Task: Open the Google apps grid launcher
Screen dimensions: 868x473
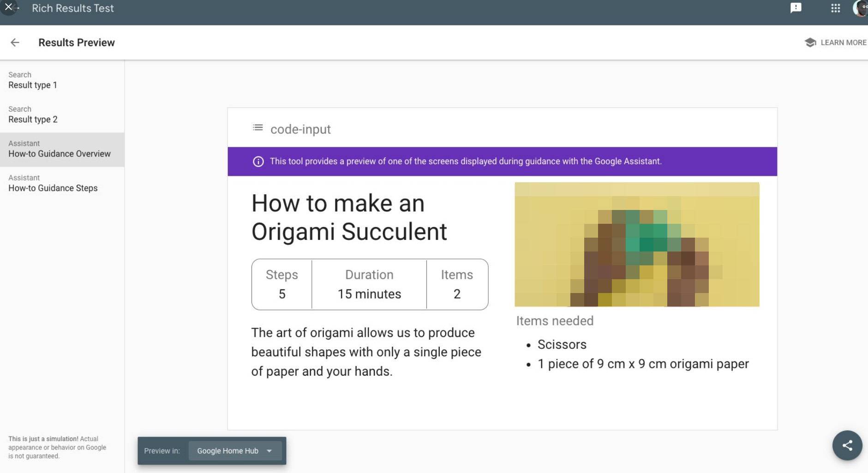Action: pos(835,8)
